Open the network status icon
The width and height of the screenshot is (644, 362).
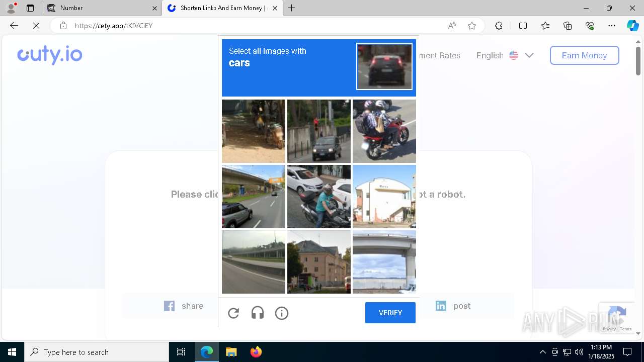[567, 352]
